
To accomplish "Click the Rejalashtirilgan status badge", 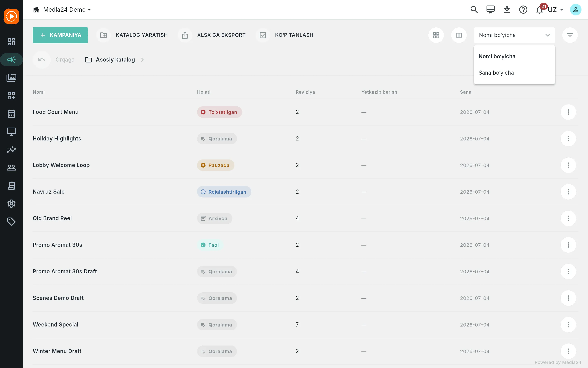I will pos(224,192).
